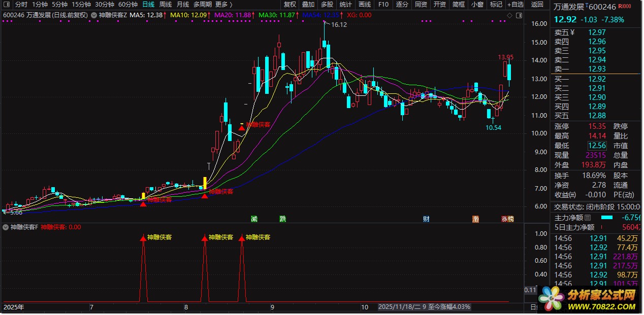The height and width of the screenshot is (315, 644).
Task: Add stock via +自选 button
Action: pos(516,5)
